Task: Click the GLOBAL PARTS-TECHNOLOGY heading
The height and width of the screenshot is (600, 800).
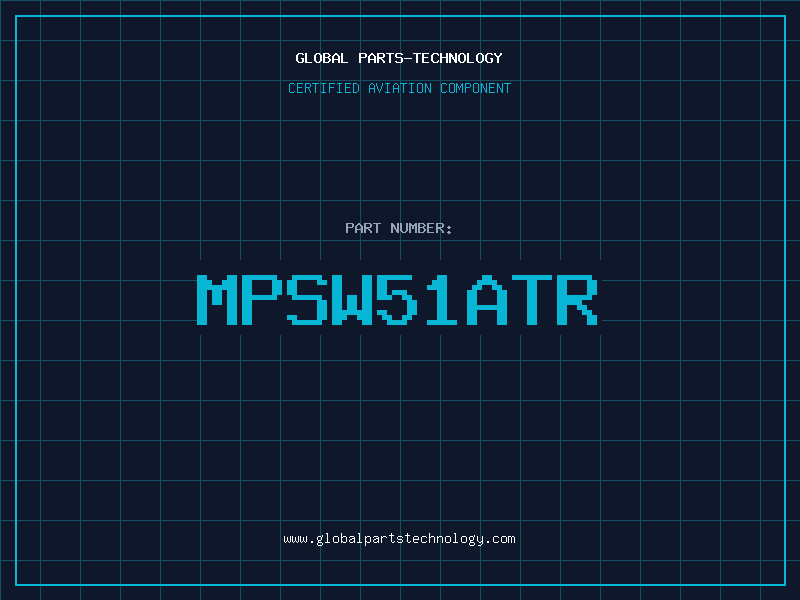Action: pyautogui.click(x=399, y=58)
